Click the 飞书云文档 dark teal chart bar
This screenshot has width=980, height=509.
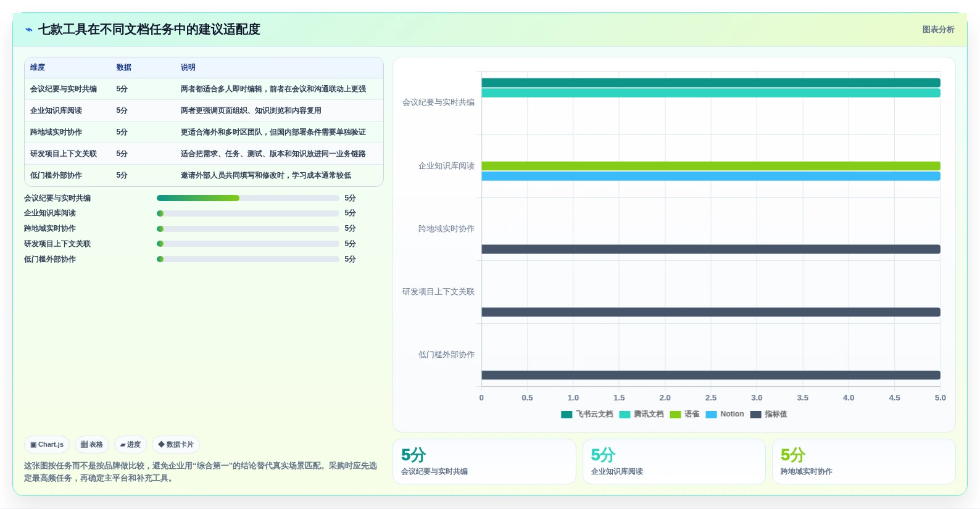coord(711,83)
